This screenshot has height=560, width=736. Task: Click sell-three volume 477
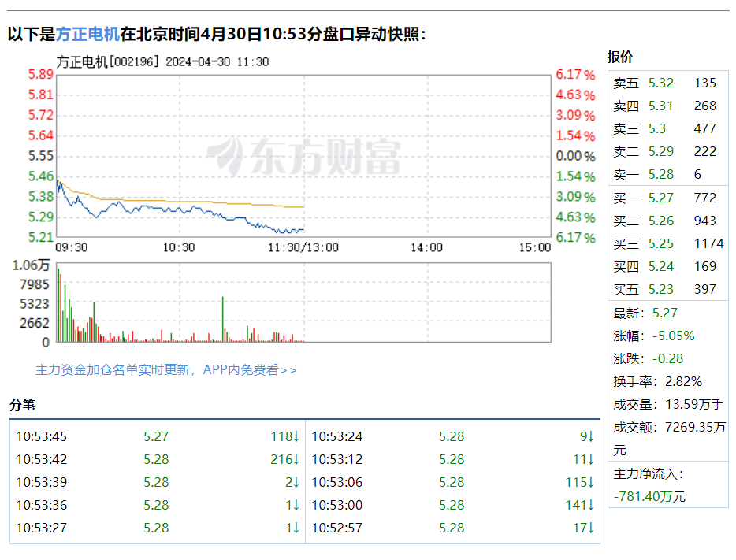point(705,128)
